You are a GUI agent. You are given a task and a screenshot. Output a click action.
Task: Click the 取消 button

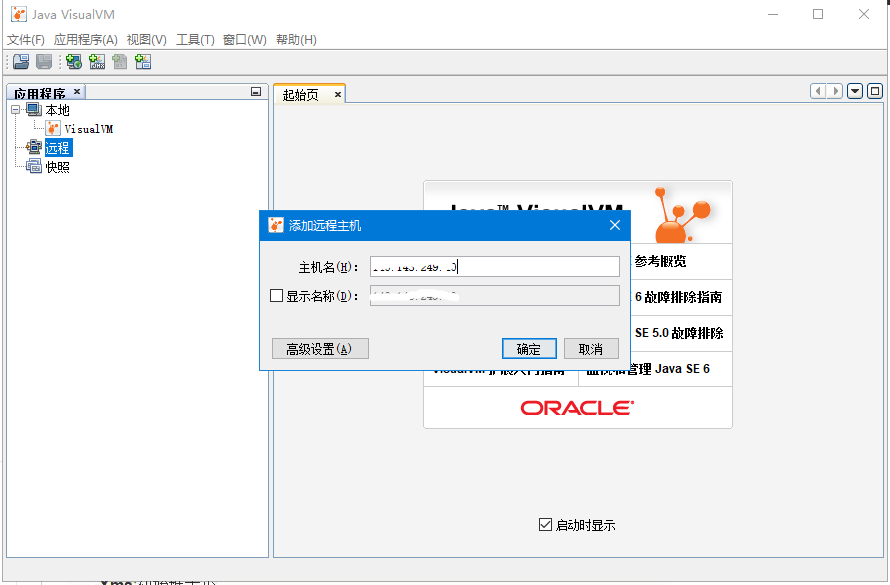click(x=591, y=349)
